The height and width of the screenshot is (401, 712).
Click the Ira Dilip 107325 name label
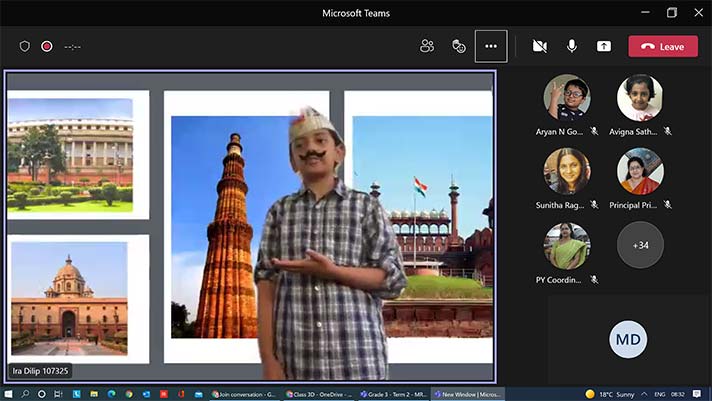coord(41,371)
